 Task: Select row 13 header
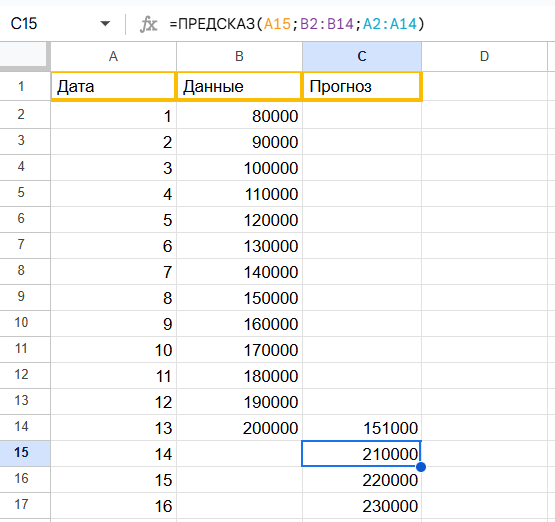click(21, 401)
